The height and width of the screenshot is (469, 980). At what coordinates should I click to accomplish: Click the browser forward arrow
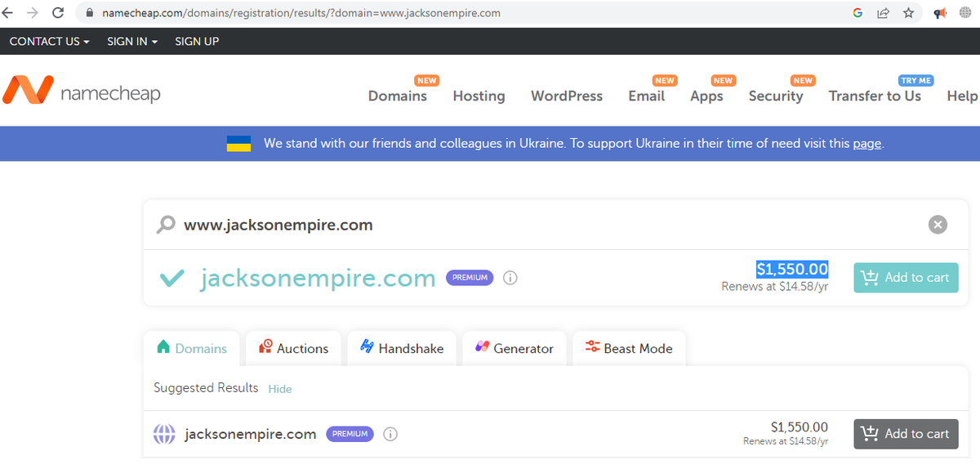(33, 13)
